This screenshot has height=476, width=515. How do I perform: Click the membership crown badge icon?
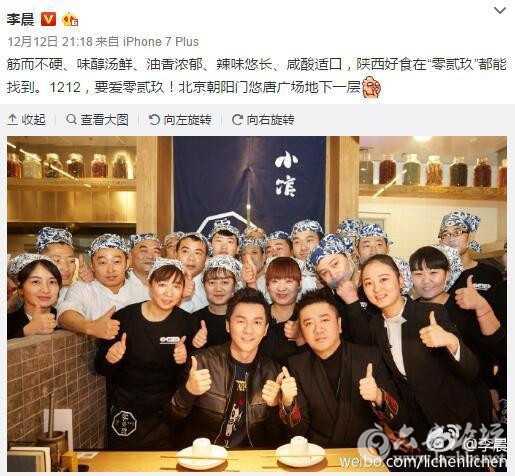click(x=70, y=20)
